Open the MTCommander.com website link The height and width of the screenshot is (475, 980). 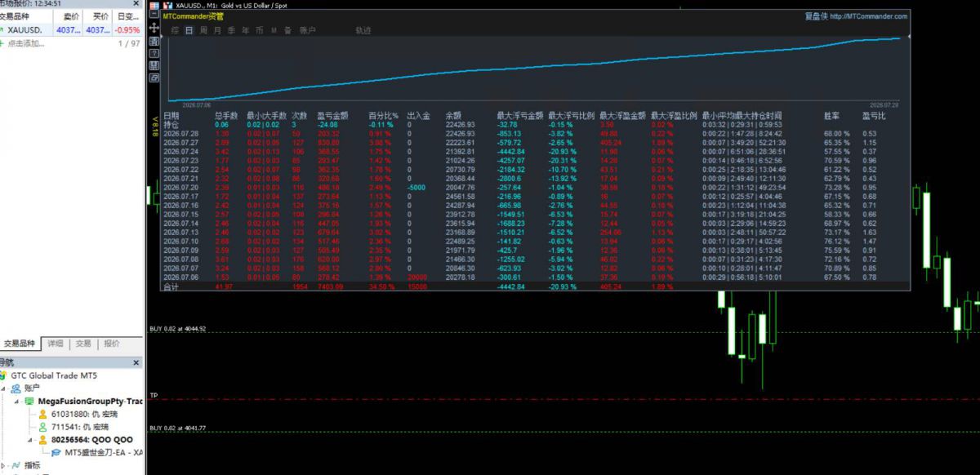point(868,16)
